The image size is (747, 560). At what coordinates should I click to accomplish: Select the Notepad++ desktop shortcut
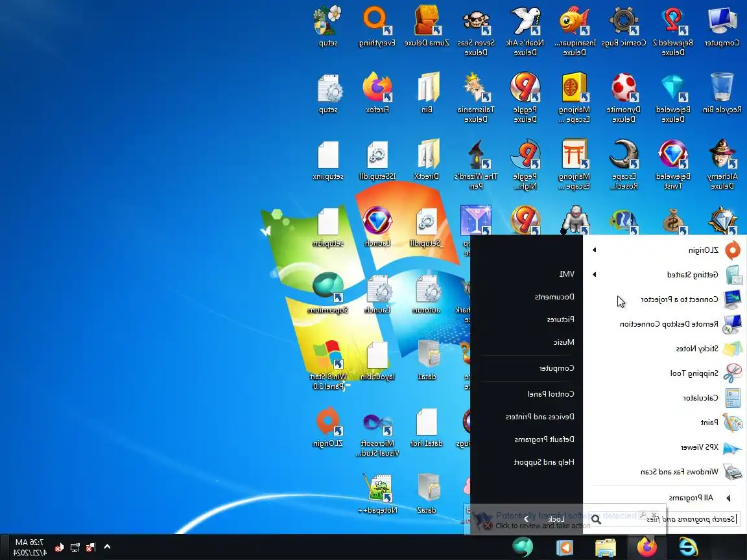pyautogui.click(x=377, y=493)
